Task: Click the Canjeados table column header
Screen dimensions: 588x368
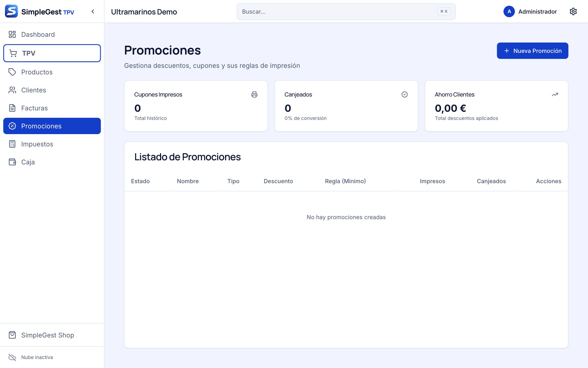Action: point(491,181)
